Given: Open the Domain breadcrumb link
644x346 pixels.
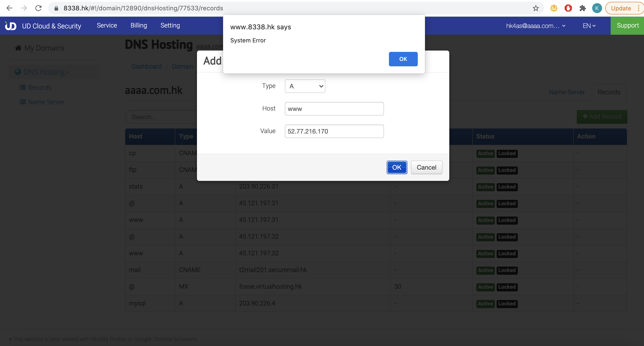Looking at the screenshot, I should [183, 66].
